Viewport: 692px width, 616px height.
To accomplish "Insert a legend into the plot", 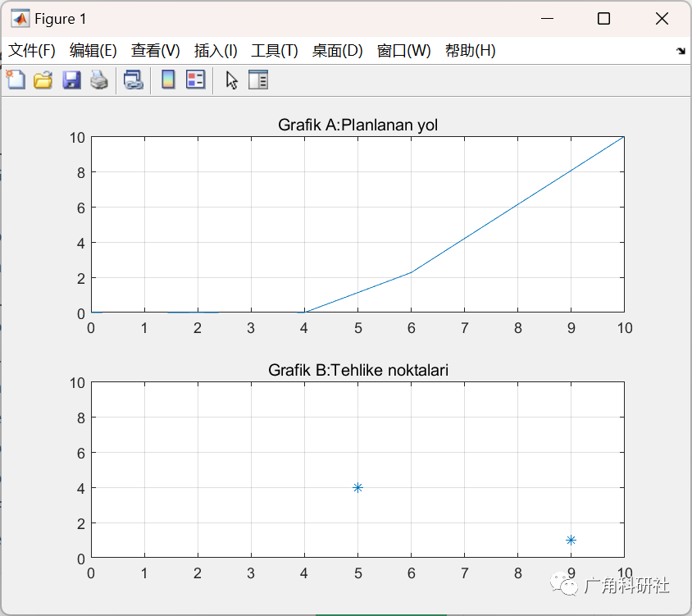I will [195, 80].
